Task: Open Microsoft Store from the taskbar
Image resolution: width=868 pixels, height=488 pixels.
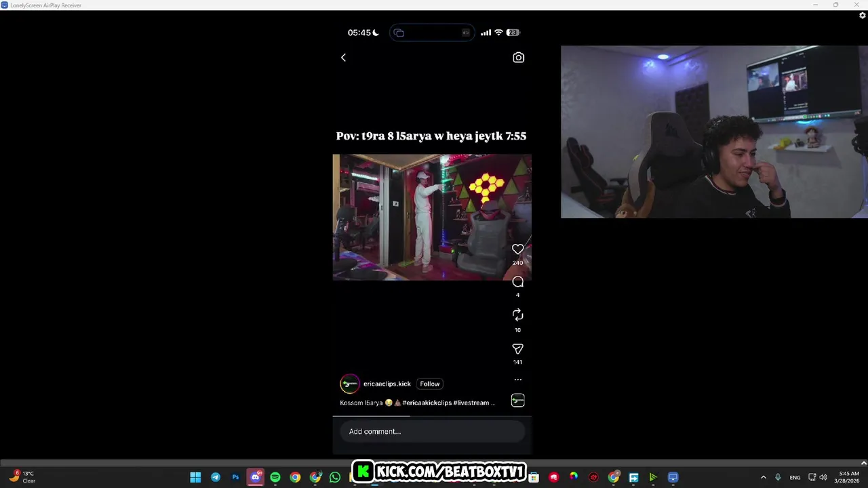Action: point(534,477)
